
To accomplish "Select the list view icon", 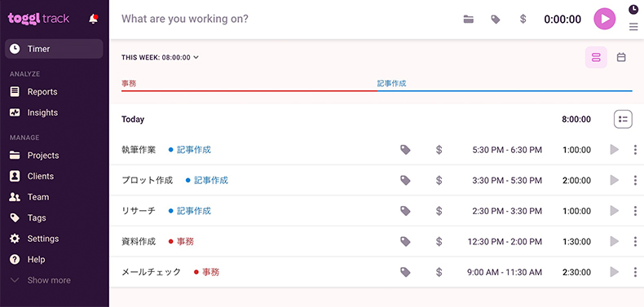I will click(x=596, y=58).
